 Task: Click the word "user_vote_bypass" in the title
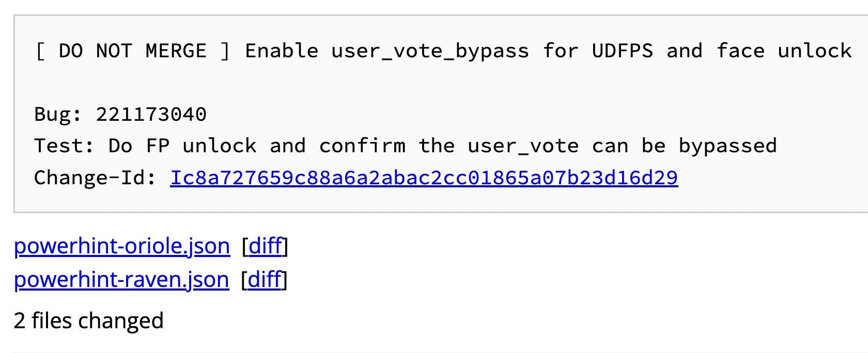click(430, 51)
